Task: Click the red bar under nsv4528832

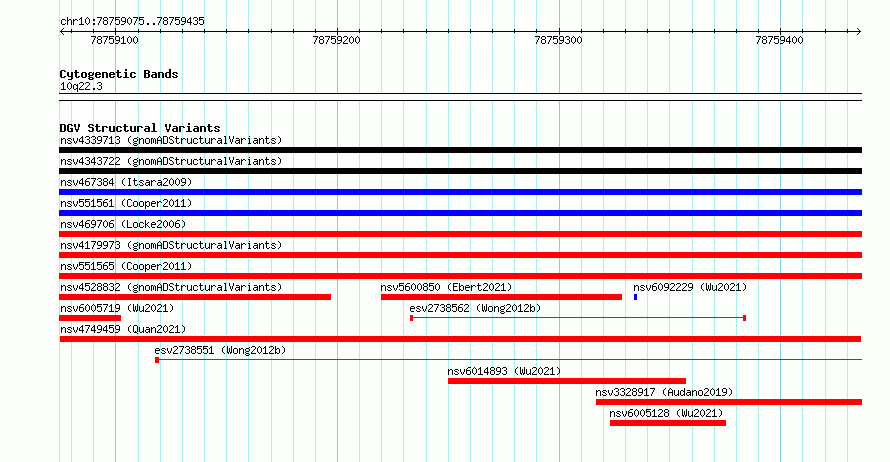Action: click(195, 297)
